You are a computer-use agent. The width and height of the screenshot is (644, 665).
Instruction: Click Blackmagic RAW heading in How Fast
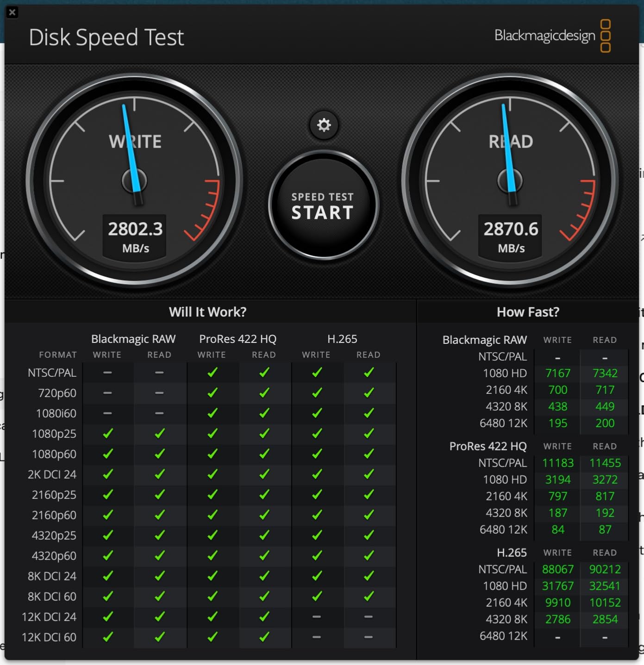484,340
